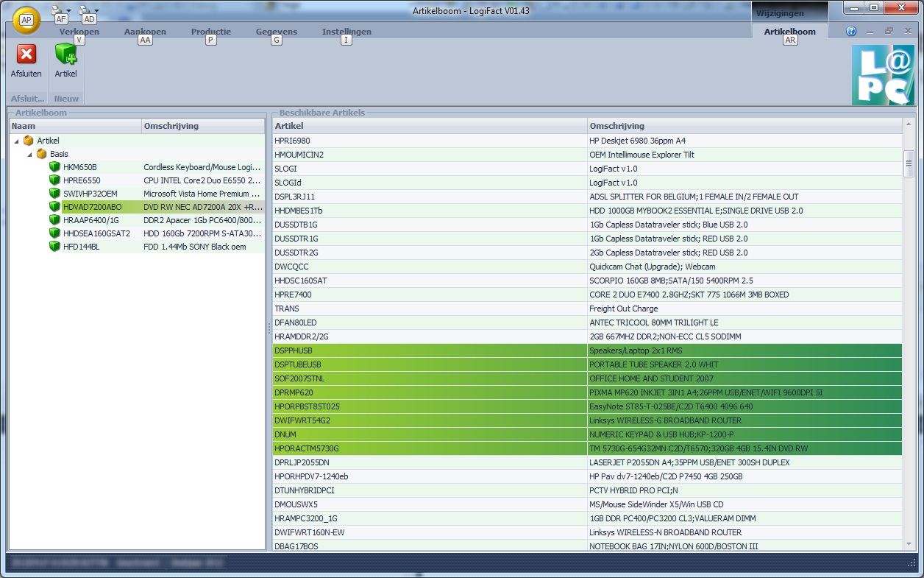Click the green cube icon for HDVAD7200ABO
The width and height of the screenshot is (924, 578).
tap(54, 207)
